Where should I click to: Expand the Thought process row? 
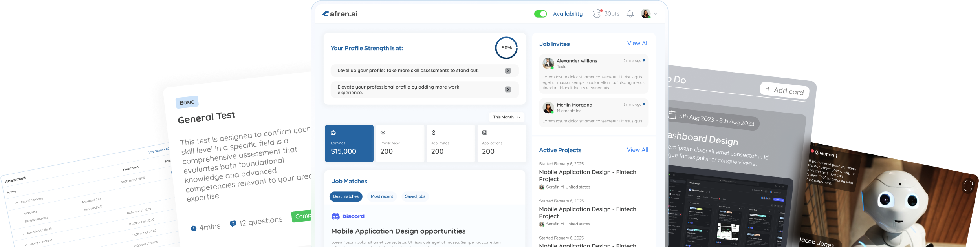pyautogui.click(x=26, y=245)
